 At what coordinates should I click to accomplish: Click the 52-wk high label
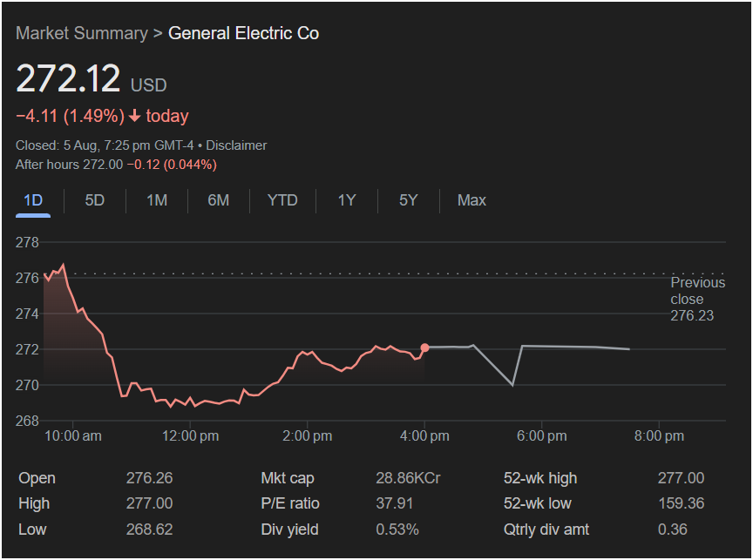(x=540, y=478)
